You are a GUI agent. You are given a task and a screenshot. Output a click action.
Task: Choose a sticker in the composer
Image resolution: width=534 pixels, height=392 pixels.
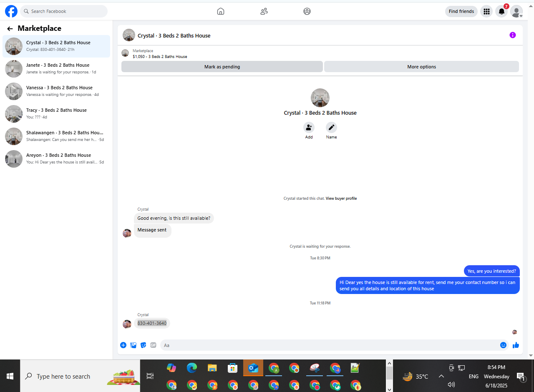click(x=144, y=345)
